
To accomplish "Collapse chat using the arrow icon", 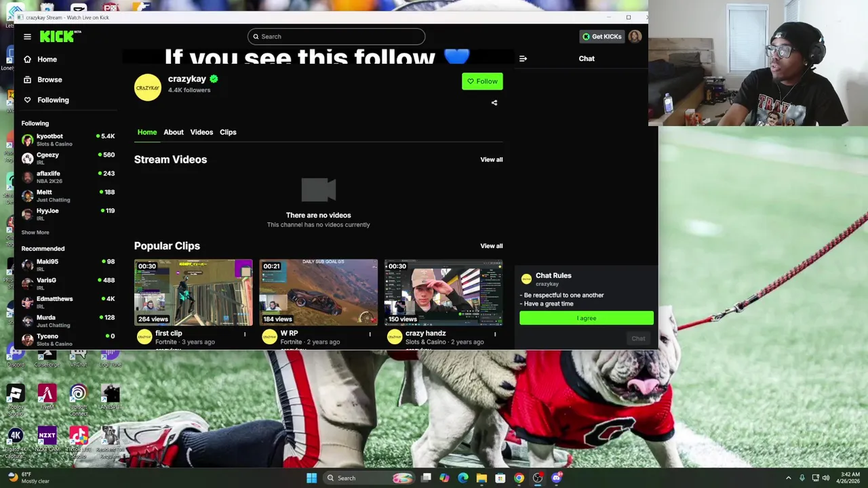I will pos(523,59).
